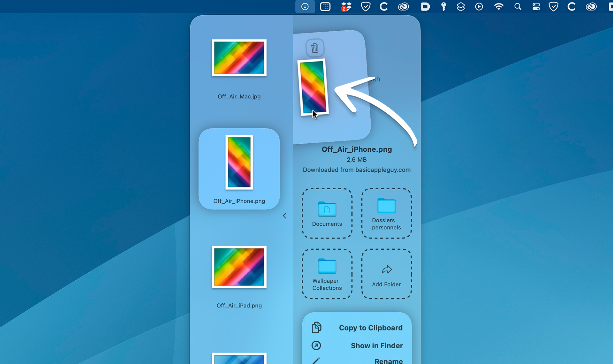Click the 2,6 MB file size text

point(357,160)
